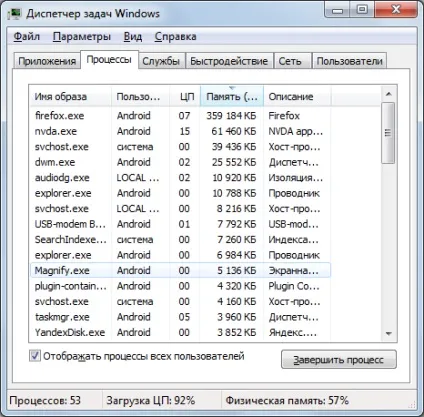Select the firefox.exe process row
424x417 pixels.
pos(180,116)
